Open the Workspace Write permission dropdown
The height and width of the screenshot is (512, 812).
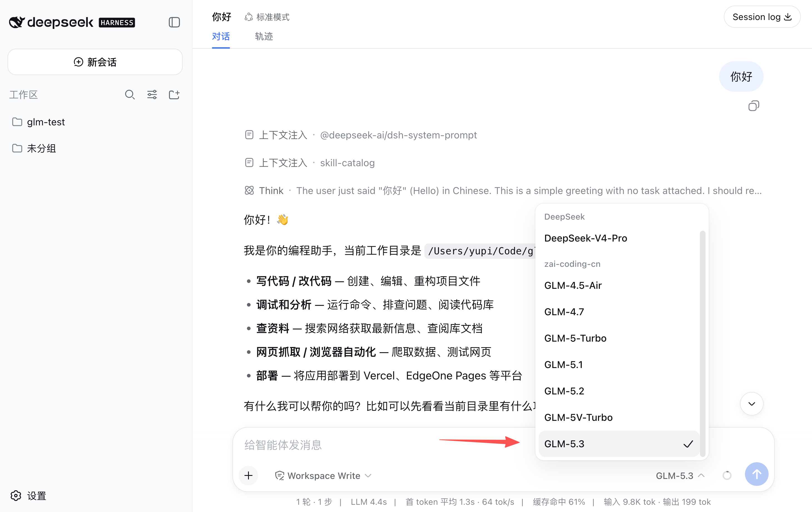[323, 476]
